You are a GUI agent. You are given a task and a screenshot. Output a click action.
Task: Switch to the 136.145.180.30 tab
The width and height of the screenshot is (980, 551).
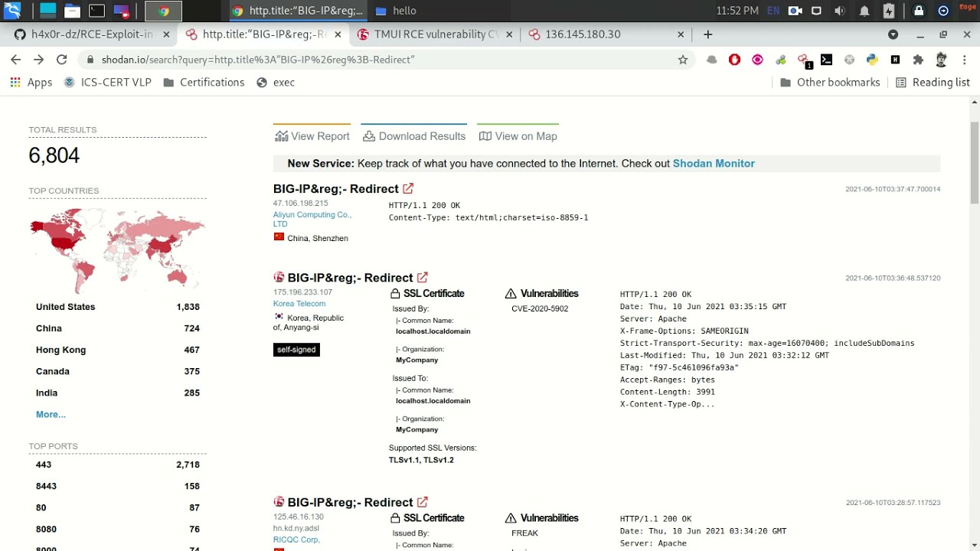pos(583,34)
